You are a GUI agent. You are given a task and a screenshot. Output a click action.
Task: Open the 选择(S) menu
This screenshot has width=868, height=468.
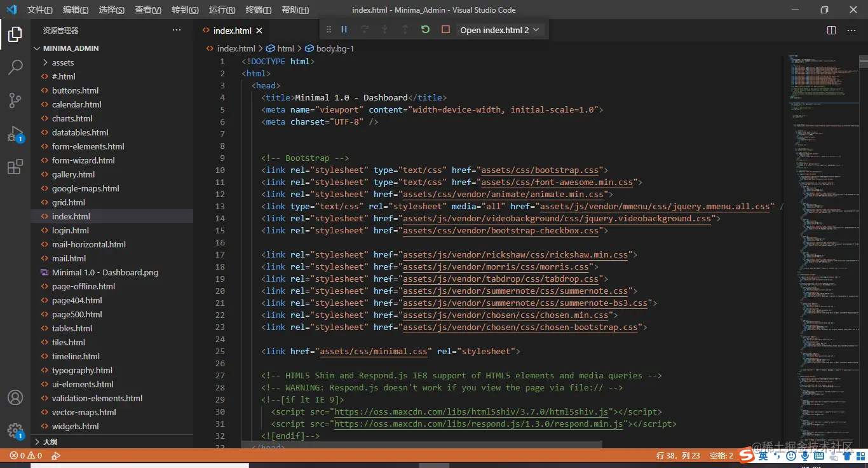click(112, 10)
